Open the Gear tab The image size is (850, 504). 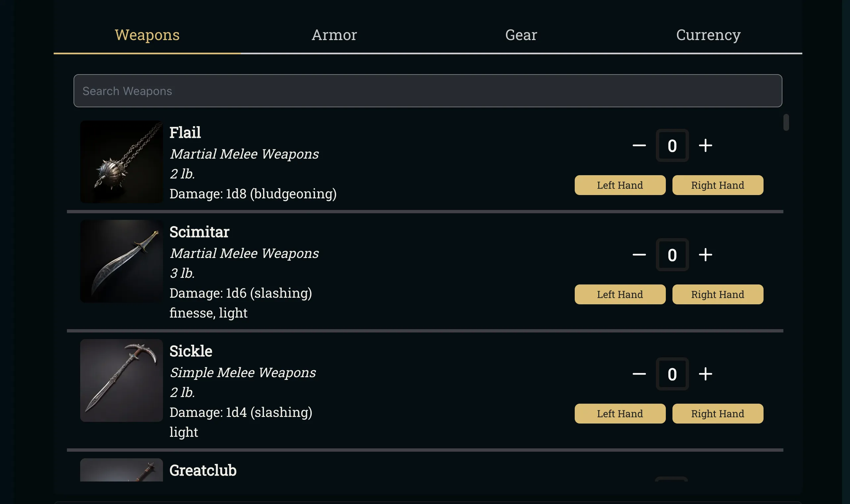pos(521,35)
